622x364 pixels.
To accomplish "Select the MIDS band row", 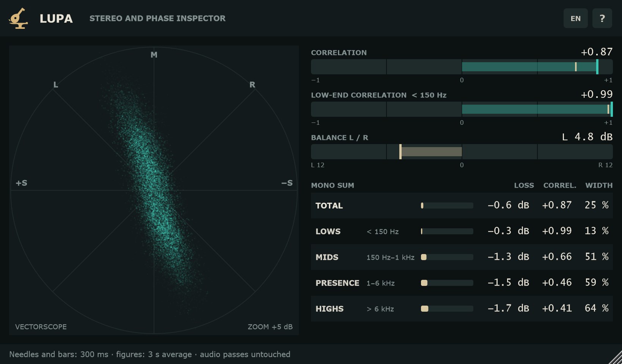I will [462, 257].
